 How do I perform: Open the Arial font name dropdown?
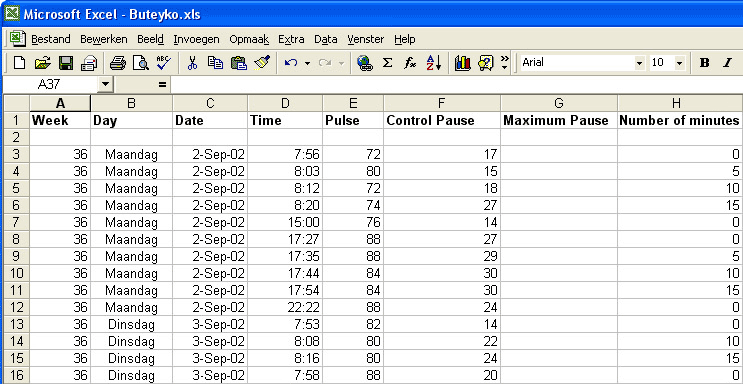(640, 63)
